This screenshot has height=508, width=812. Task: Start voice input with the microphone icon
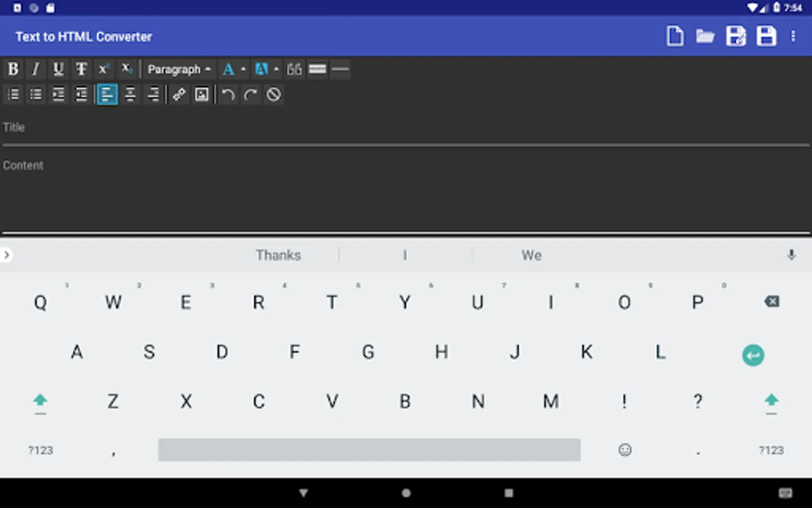click(x=791, y=255)
